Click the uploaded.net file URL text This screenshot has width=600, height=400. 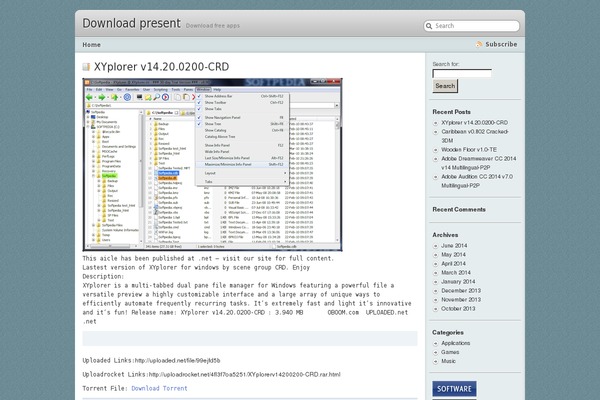tap(178, 361)
